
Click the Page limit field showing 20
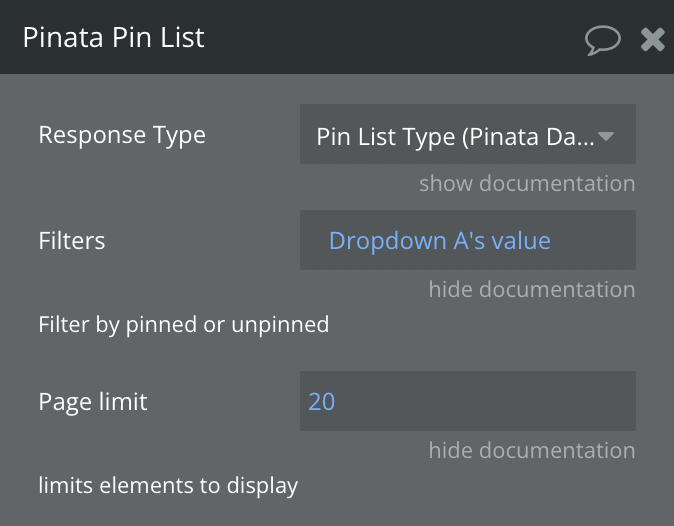click(x=468, y=401)
